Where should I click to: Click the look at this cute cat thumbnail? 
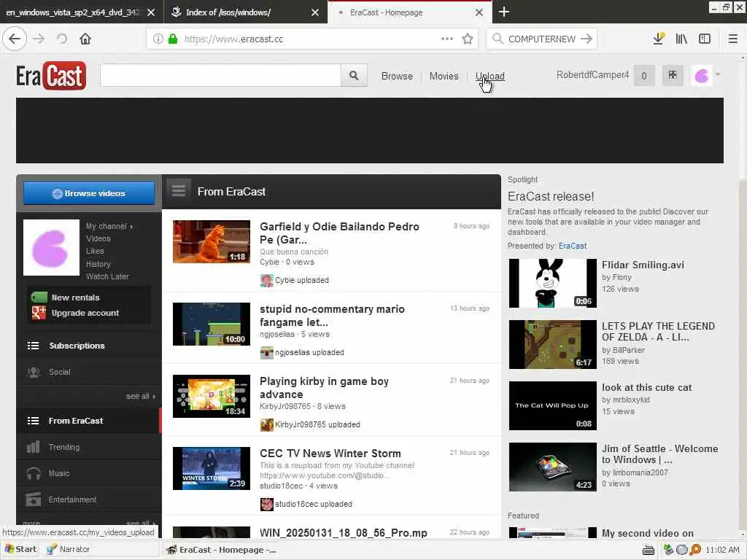click(x=553, y=405)
